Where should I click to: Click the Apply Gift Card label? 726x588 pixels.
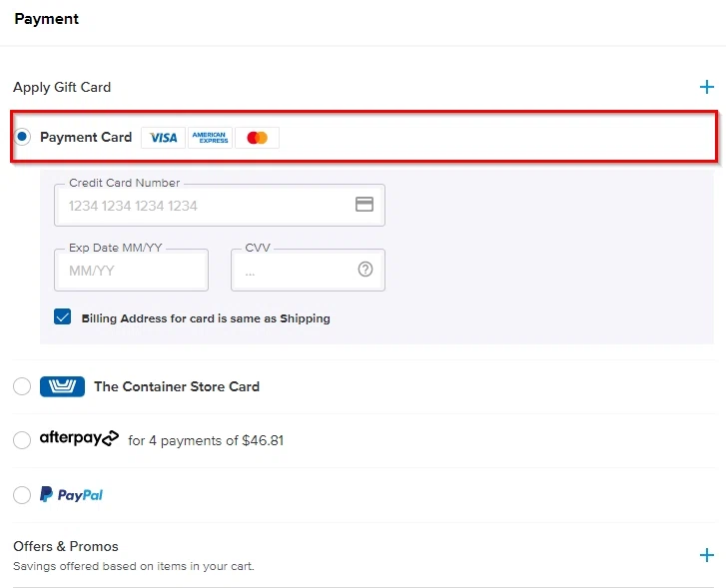click(x=62, y=87)
